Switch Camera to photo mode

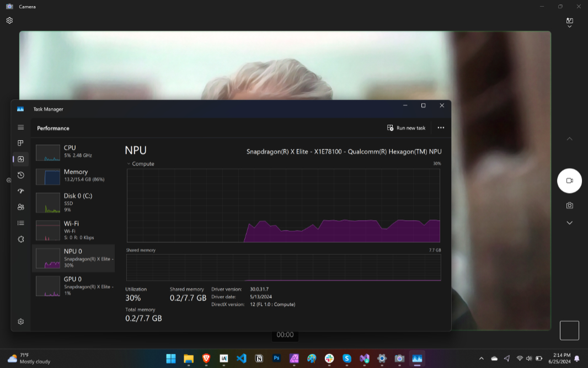[x=569, y=206]
